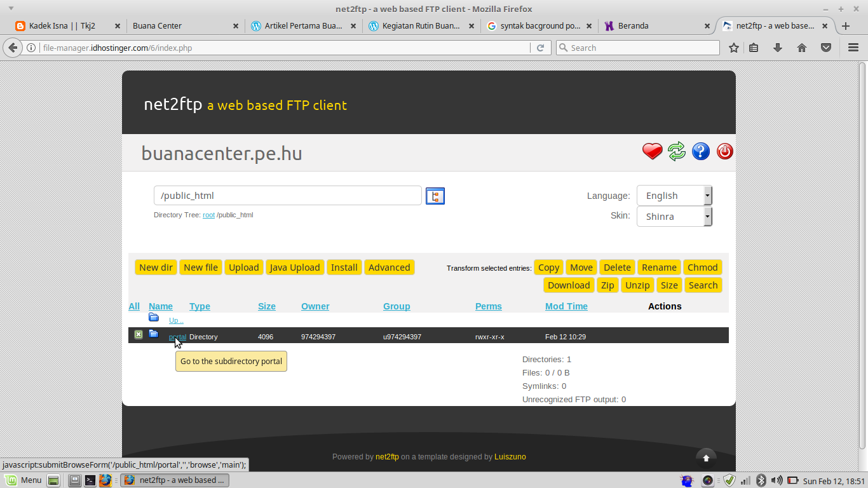The image size is (868, 488).
Task: Click the folder icon in the portal row
Action: tap(154, 334)
